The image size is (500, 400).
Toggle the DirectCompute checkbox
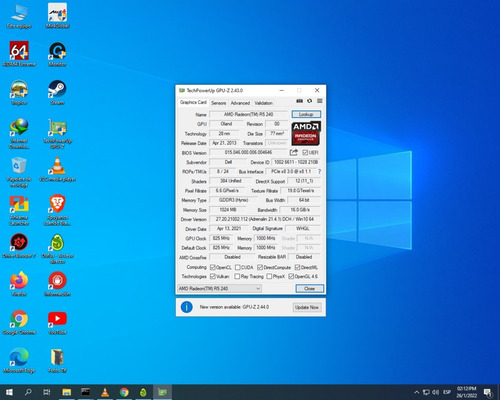click(260, 267)
